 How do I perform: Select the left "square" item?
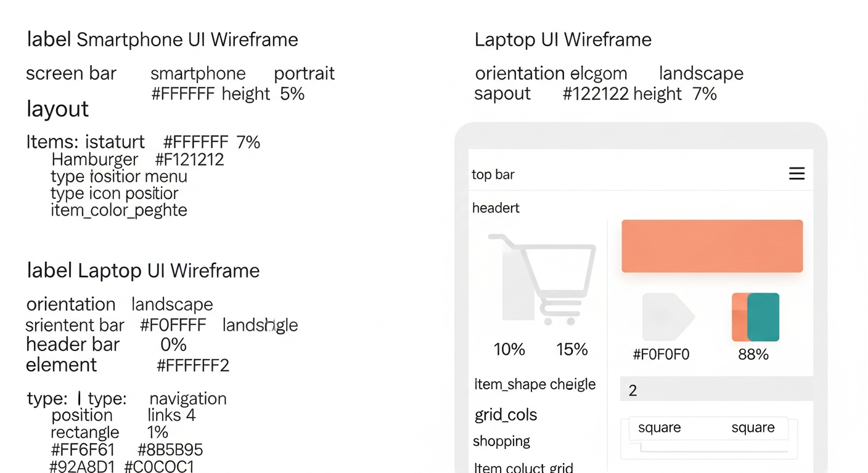(659, 428)
